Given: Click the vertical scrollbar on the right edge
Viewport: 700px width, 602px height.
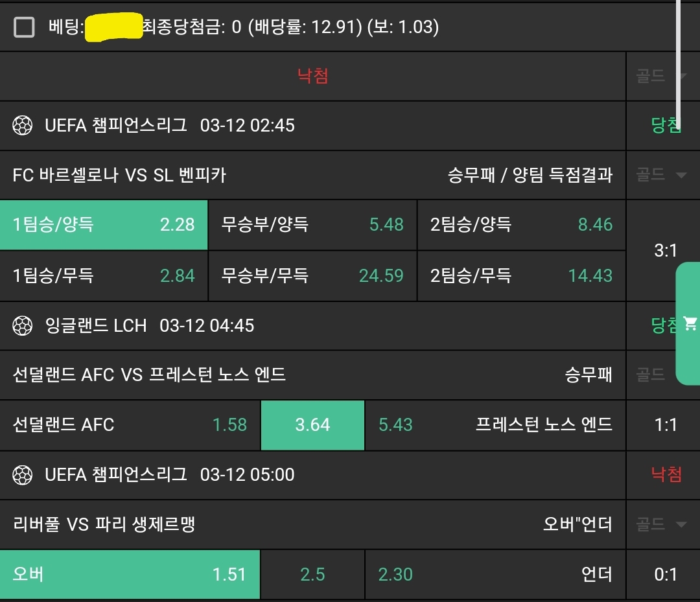Looking at the screenshot, I should 679,58.
